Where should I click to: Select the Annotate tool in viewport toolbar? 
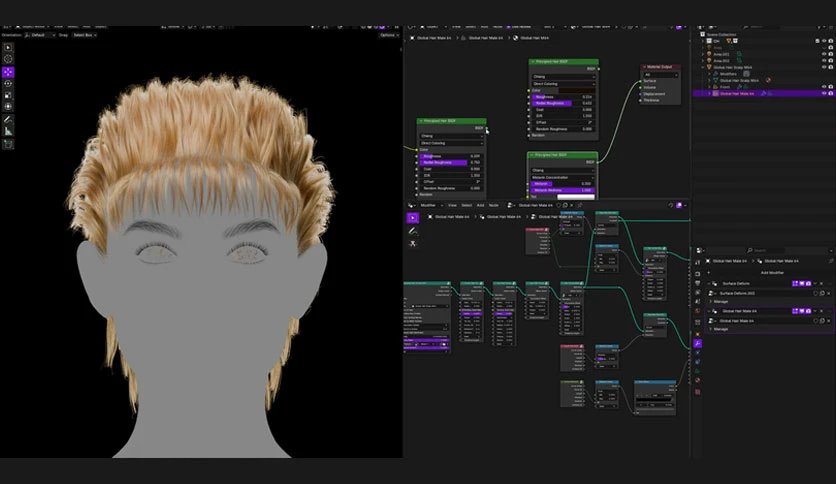[x=8, y=119]
